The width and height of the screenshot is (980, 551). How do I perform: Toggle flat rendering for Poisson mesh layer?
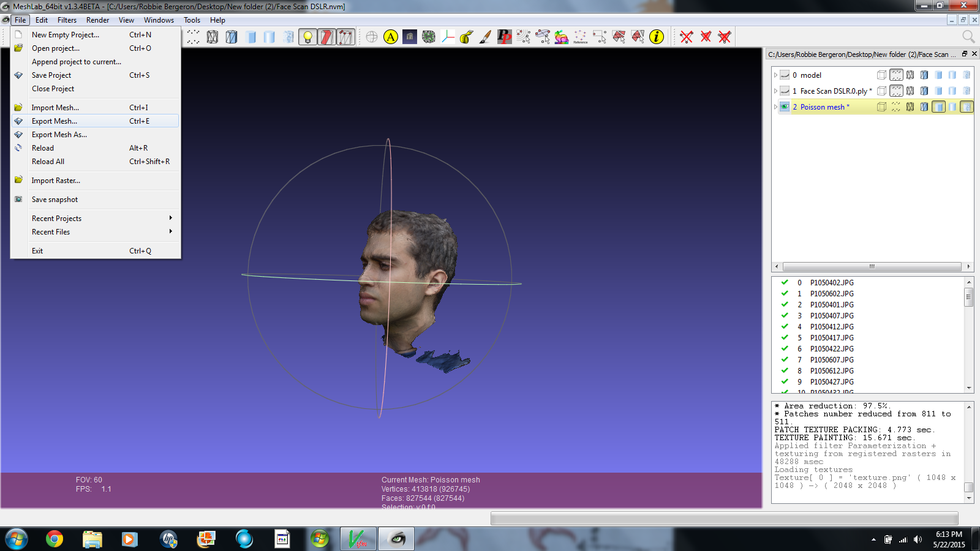[938, 107]
